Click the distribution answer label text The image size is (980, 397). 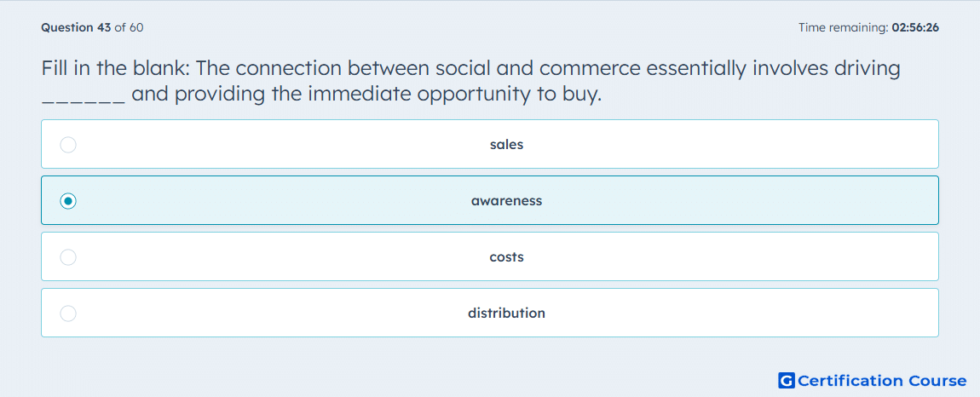[x=506, y=314]
